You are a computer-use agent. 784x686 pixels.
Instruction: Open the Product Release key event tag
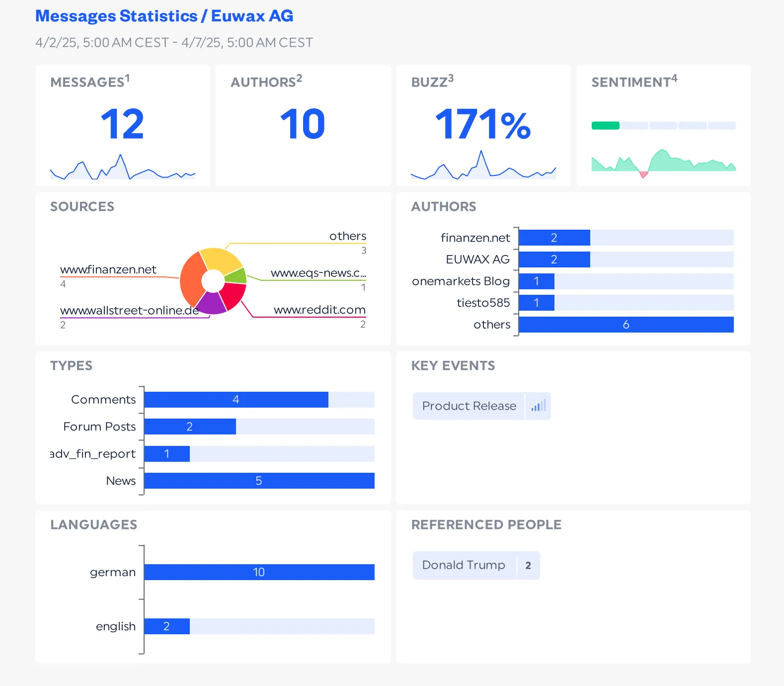click(x=469, y=406)
